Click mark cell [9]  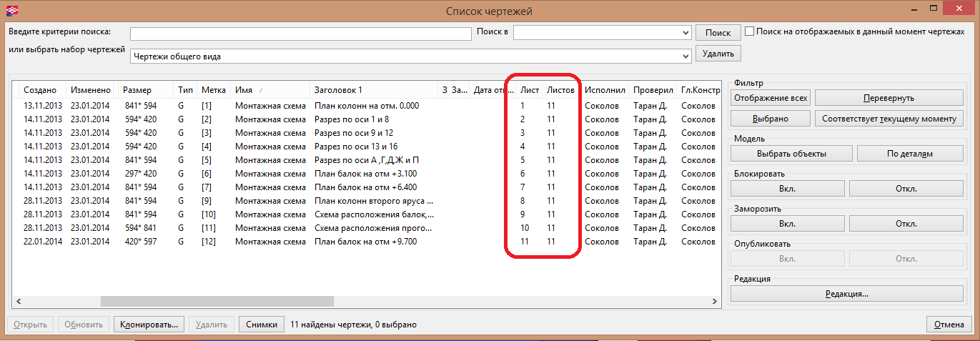click(207, 201)
